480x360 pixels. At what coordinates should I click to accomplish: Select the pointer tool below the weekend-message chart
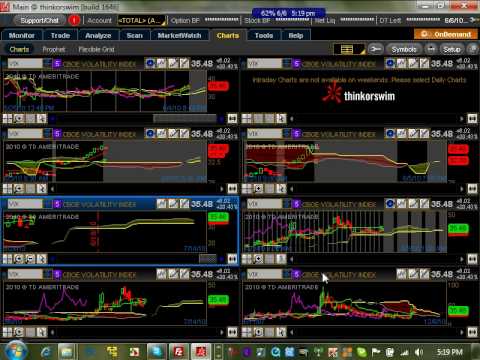[281, 118]
